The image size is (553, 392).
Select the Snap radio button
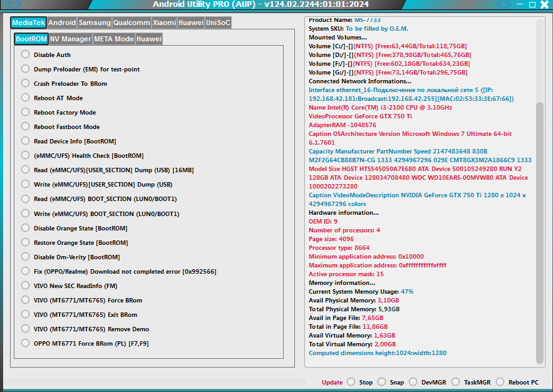381,382
